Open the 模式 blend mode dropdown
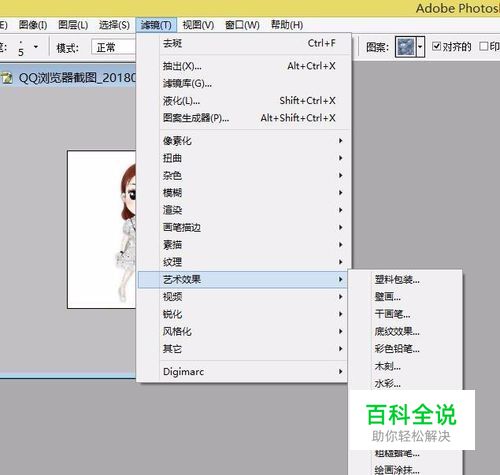500x475 pixels. pyautogui.click(x=114, y=47)
